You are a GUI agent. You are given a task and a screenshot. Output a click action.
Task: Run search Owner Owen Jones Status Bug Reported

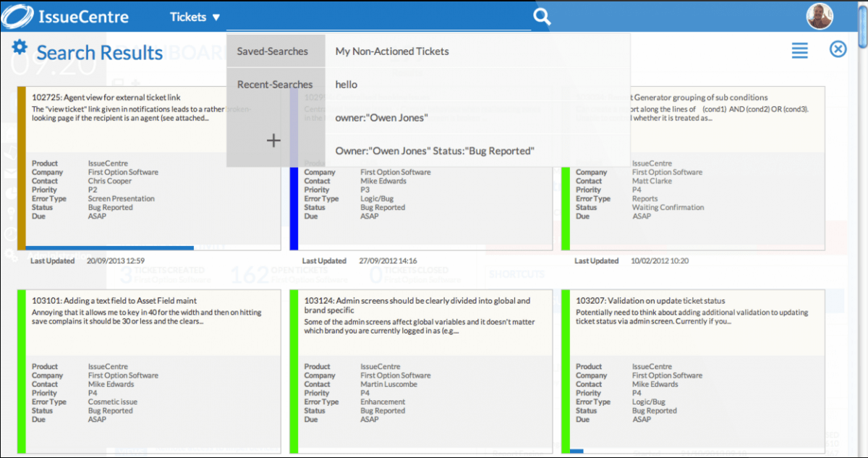tap(435, 150)
